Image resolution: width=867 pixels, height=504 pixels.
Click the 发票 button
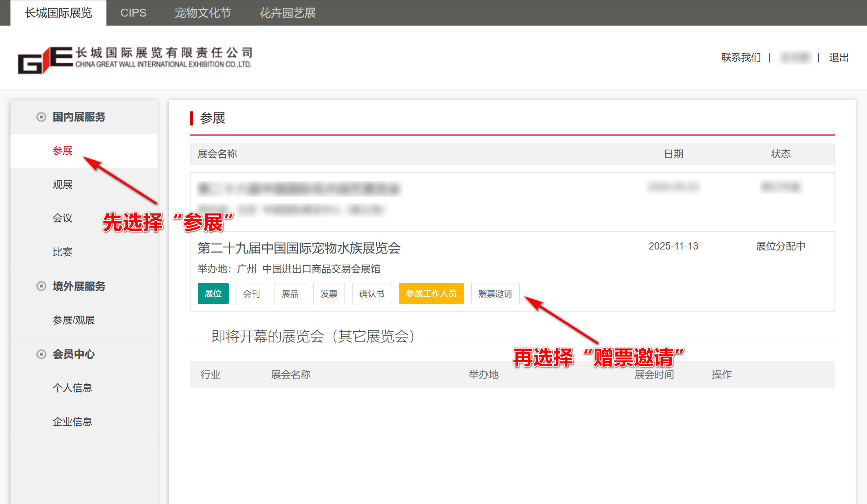(x=329, y=294)
